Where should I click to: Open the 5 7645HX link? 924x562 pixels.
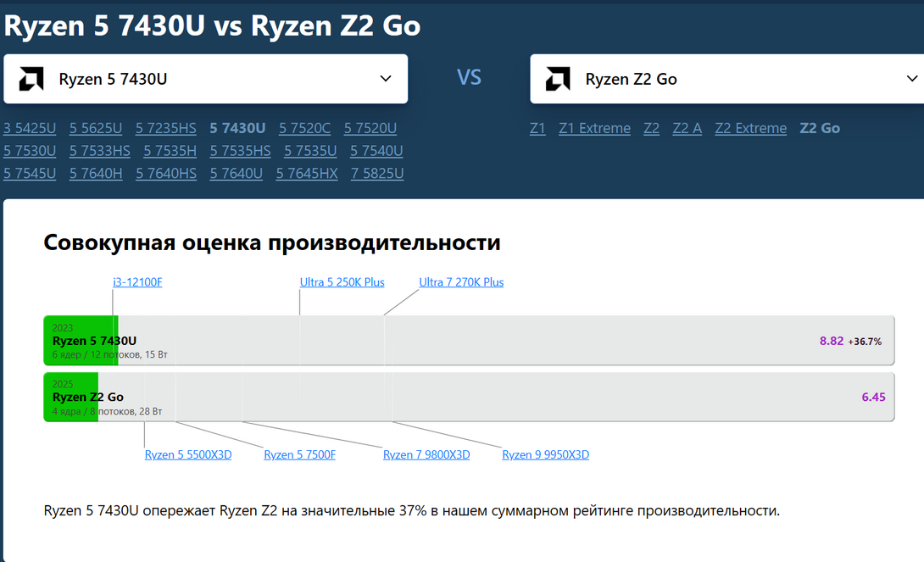307,174
